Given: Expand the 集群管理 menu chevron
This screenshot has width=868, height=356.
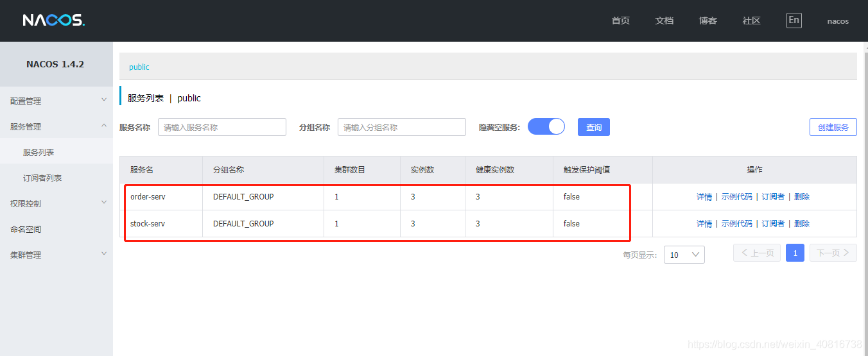Looking at the screenshot, I should pyautogui.click(x=104, y=254).
